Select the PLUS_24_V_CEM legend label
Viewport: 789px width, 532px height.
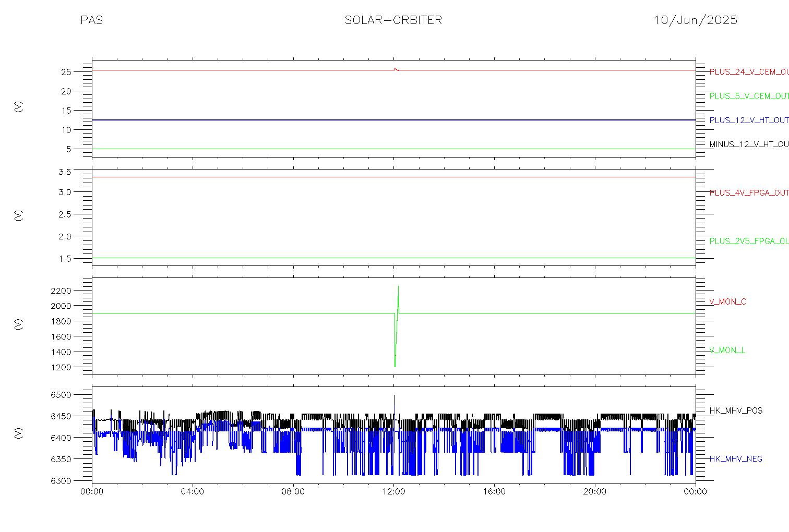pos(749,72)
